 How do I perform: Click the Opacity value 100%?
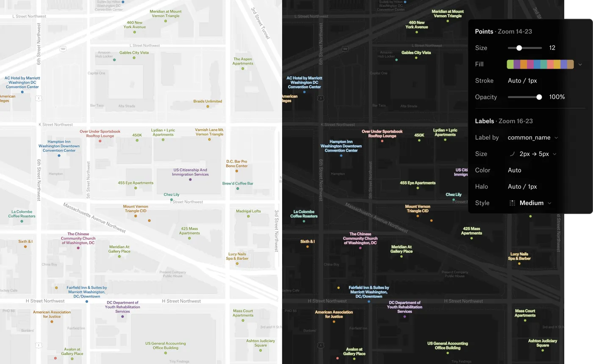pyautogui.click(x=557, y=97)
